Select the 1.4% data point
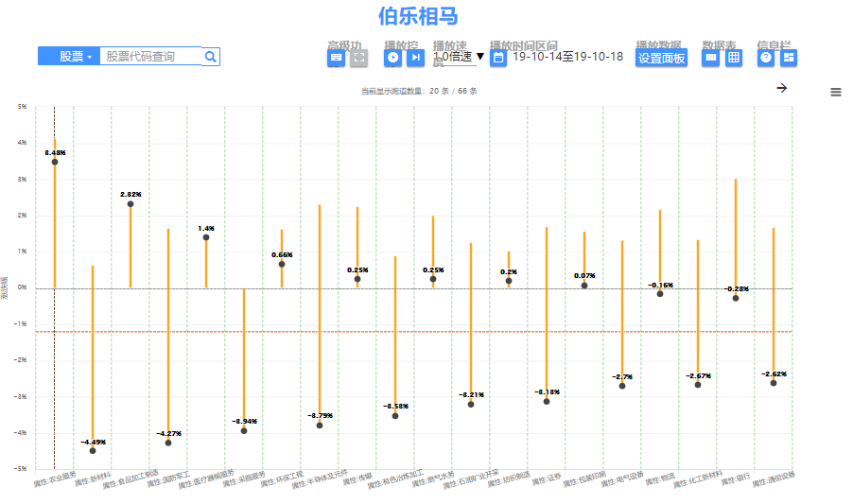This screenshot has width=853, height=504. 206,237
